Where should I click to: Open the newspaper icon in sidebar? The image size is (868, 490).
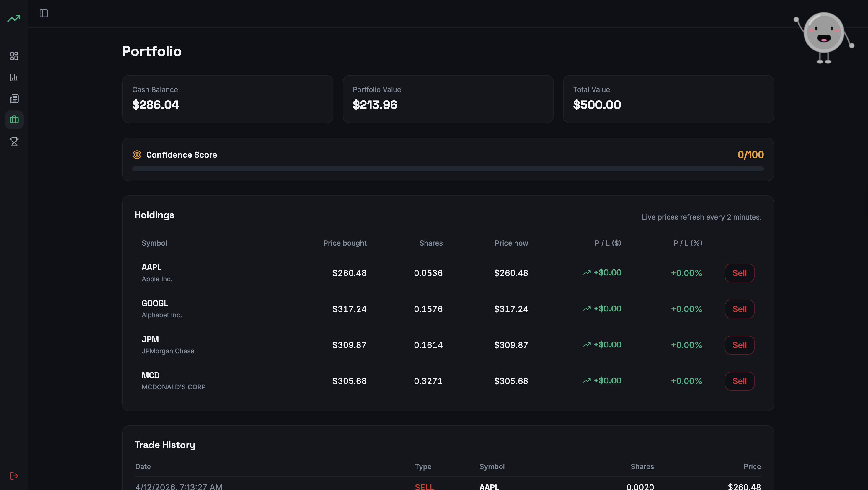[x=14, y=98]
